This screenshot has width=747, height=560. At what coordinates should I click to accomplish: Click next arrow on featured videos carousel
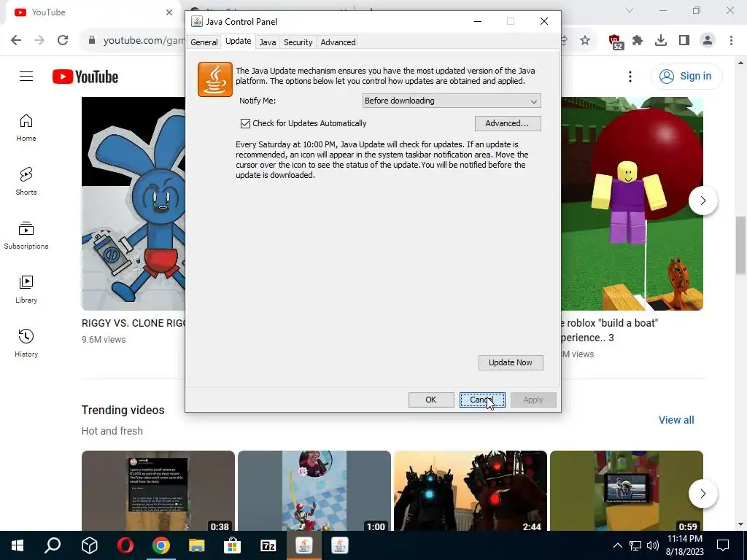pyautogui.click(x=703, y=201)
